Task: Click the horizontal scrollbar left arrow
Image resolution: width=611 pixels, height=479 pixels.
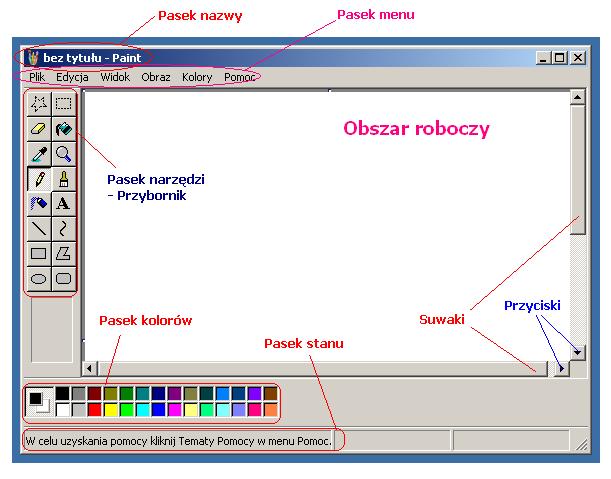Action: click(x=90, y=368)
